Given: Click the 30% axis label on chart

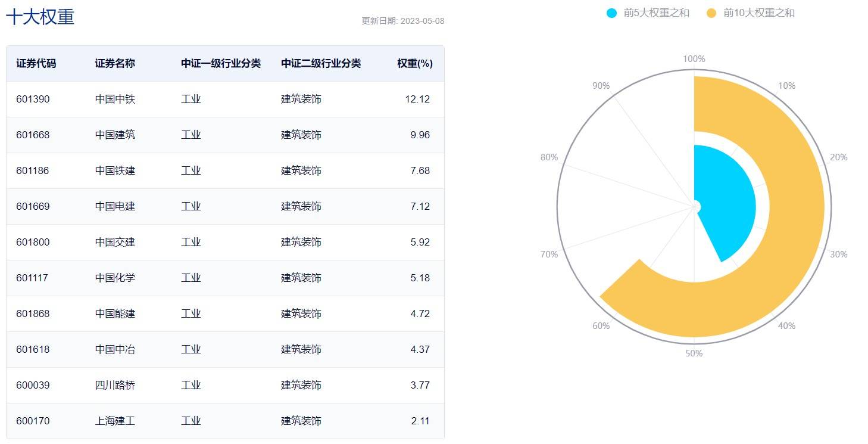Looking at the screenshot, I should pos(839,254).
